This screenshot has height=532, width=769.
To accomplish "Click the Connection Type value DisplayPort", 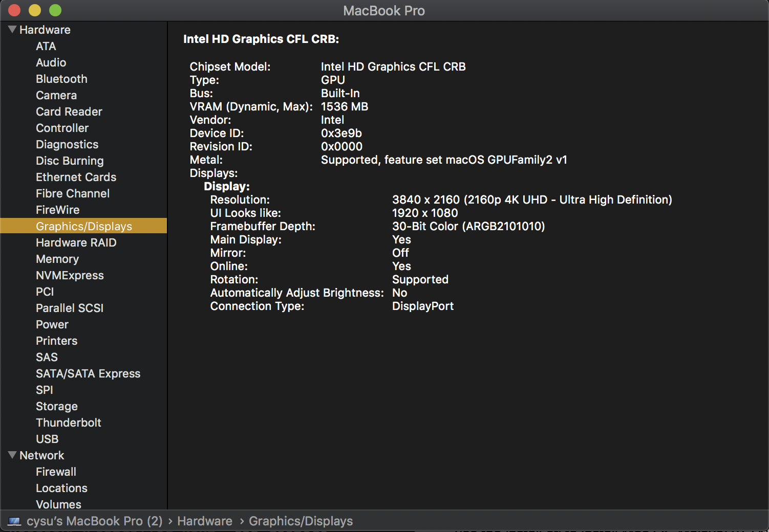I will (x=423, y=306).
